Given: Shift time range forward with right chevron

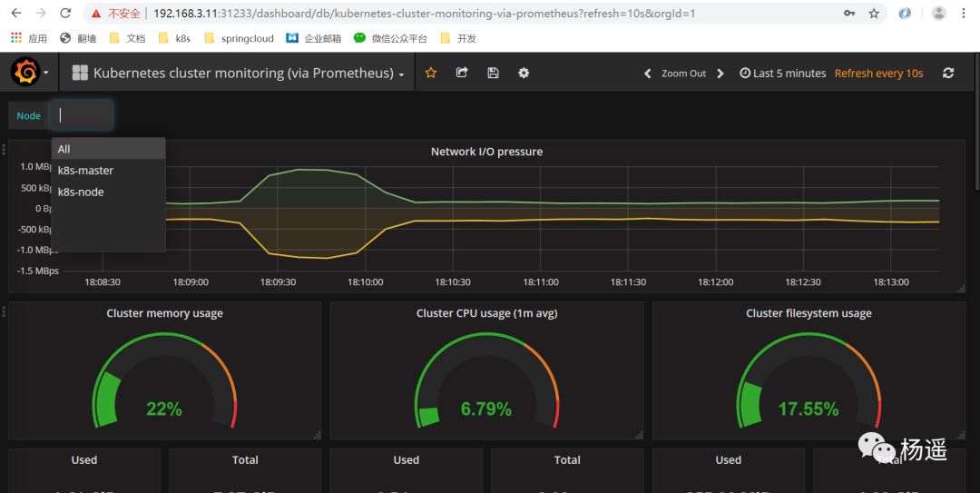Looking at the screenshot, I should [720, 74].
